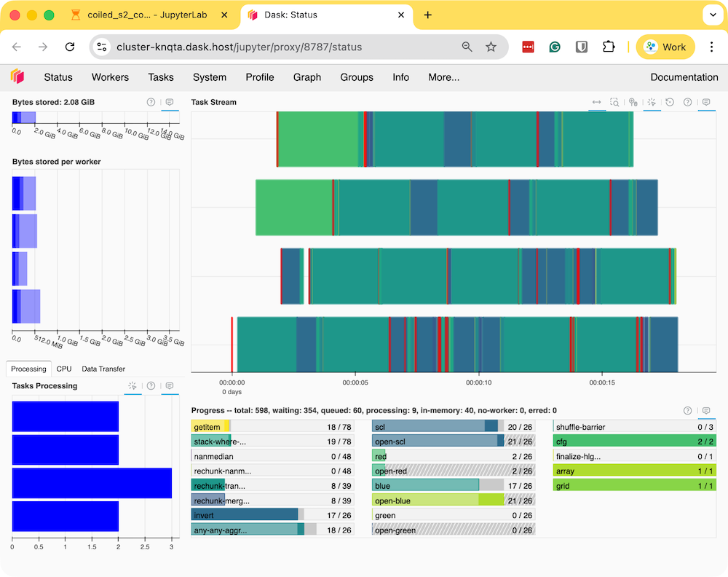Select the x-pan tool in Task Stream

597,103
